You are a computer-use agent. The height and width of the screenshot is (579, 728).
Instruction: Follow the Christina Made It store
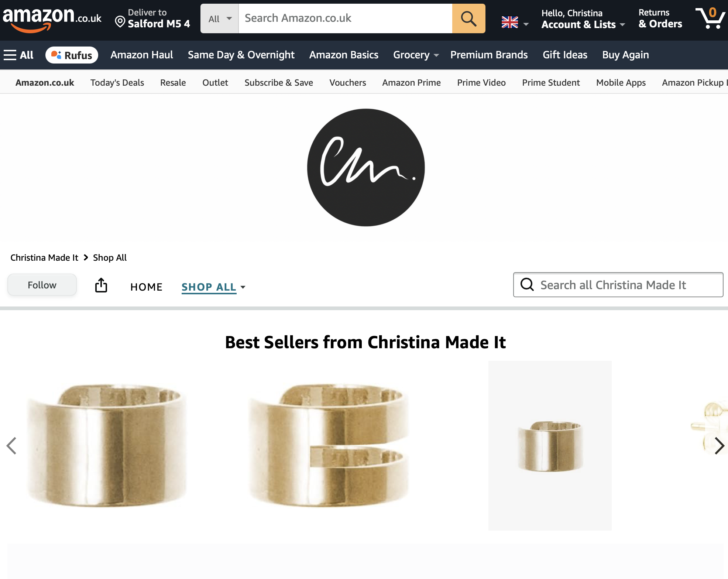pyautogui.click(x=42, y=285)
